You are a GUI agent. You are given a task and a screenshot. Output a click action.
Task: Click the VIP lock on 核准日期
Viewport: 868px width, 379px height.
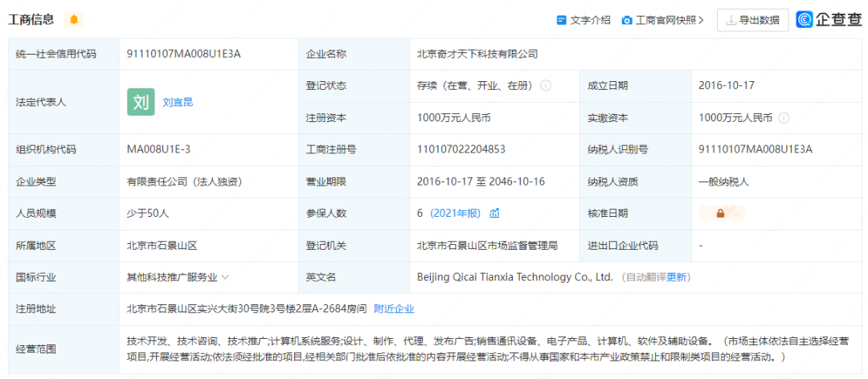pyautogui.click(x=722, y=213)
